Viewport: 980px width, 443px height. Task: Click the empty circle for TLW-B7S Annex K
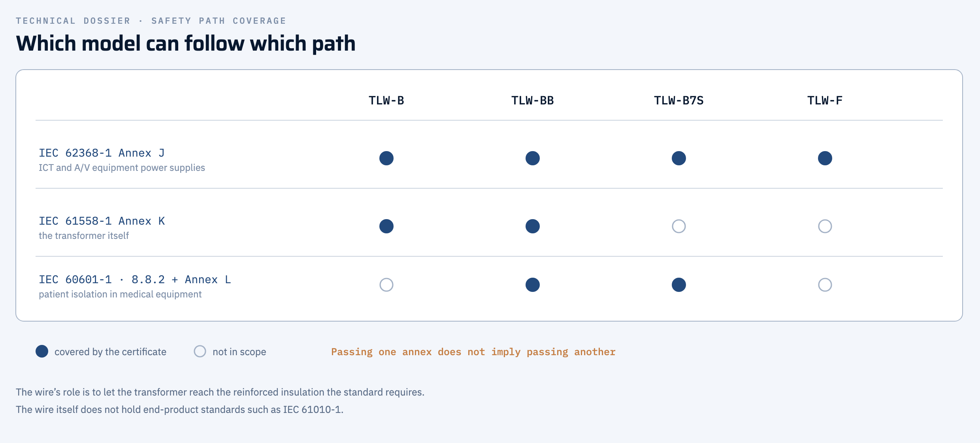point(679,226)
